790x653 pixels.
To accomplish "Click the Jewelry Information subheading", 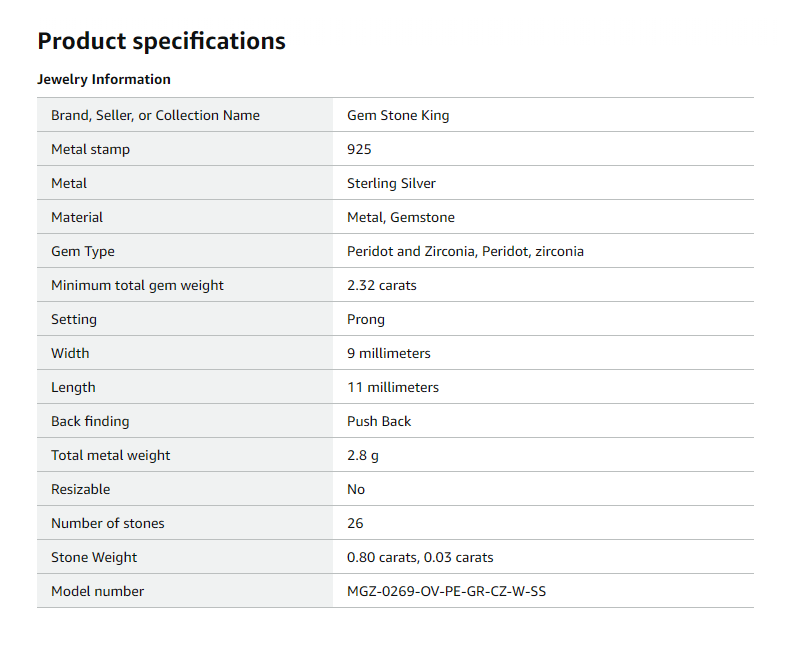I will [x=104, y=79].
